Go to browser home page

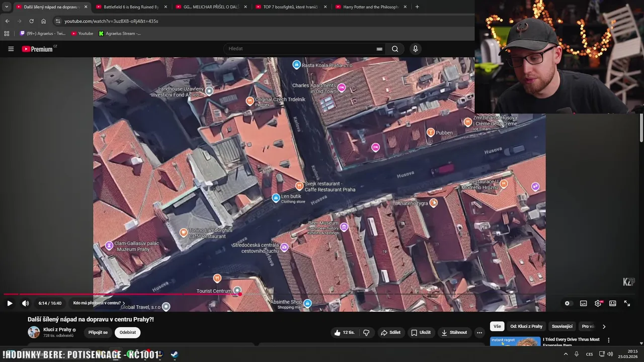[x=44, y=21]
